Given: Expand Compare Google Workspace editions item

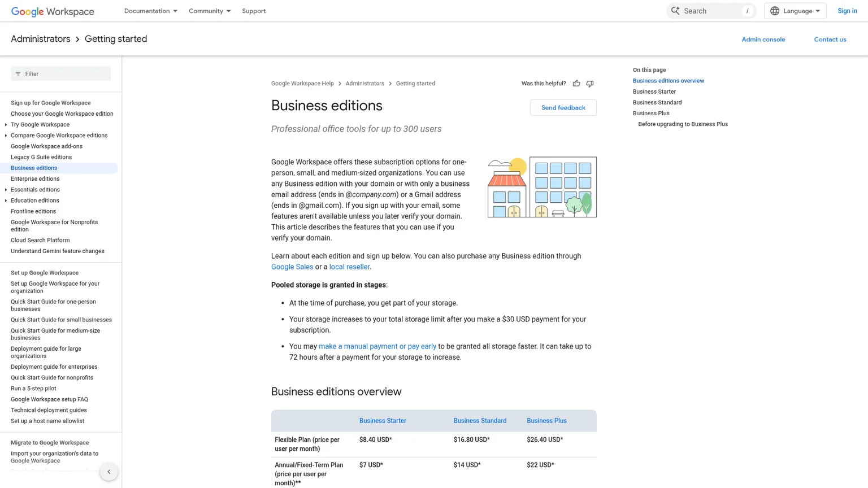Looking at the screenshot, I should [x=6, y=136].
